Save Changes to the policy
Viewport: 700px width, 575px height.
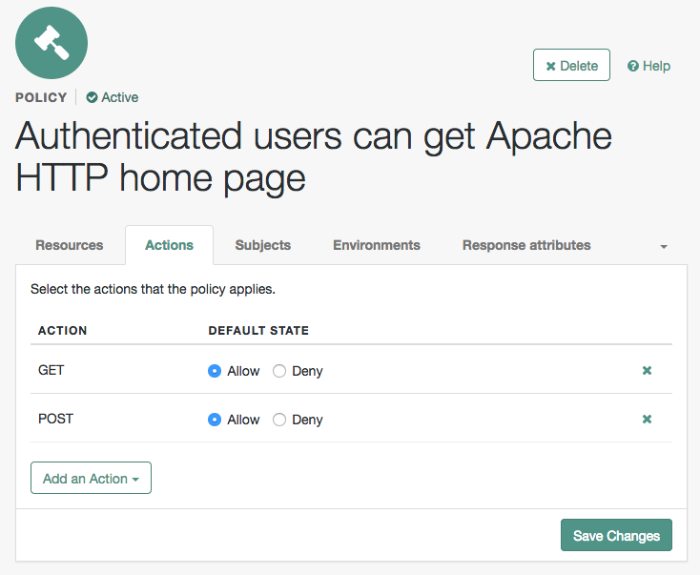click(x=616, y=535)
